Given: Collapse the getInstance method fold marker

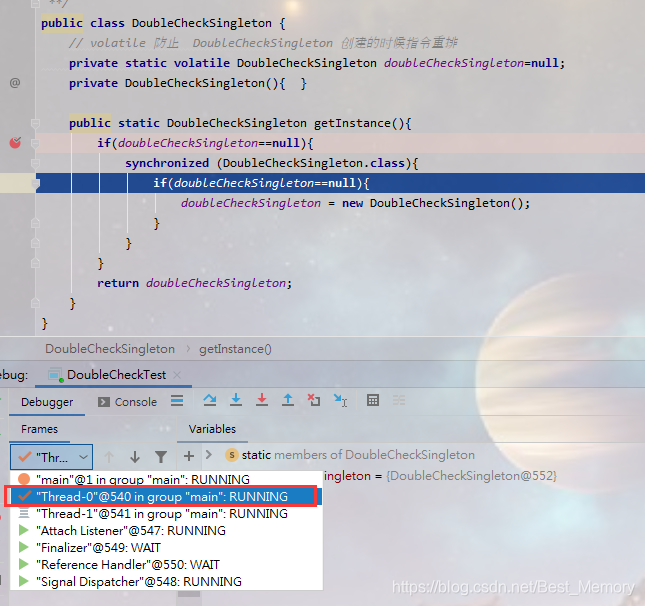Looking at the screenshot, I should 35,123.
